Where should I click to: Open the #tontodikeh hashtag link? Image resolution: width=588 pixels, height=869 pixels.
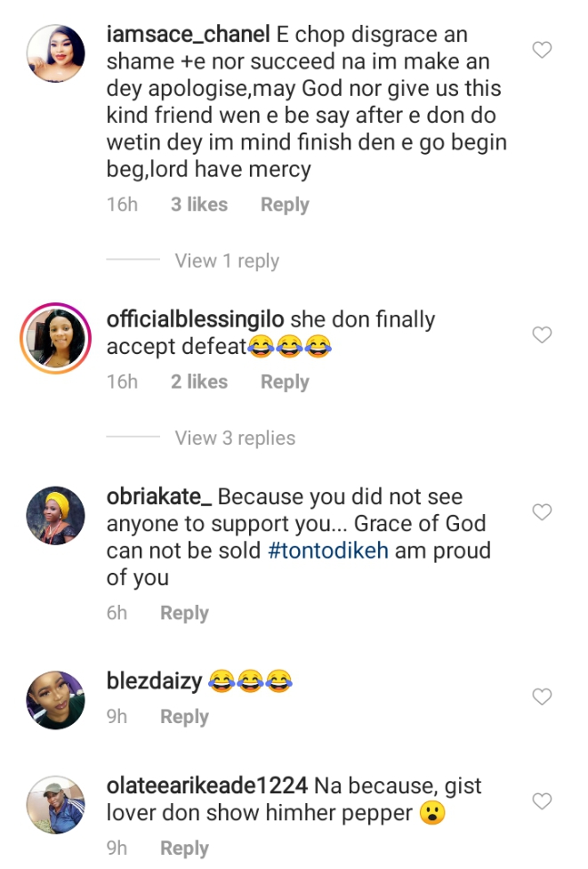click(x=328, y=551)
